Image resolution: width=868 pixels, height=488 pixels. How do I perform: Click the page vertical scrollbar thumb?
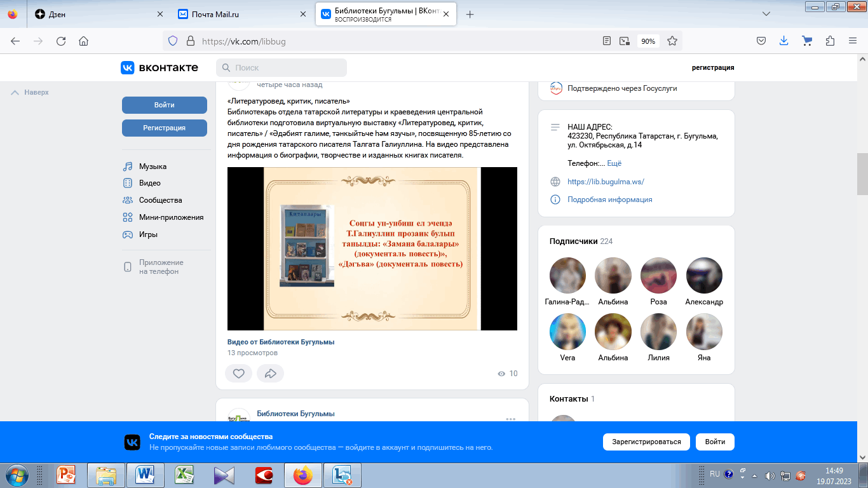coord(862,174)
